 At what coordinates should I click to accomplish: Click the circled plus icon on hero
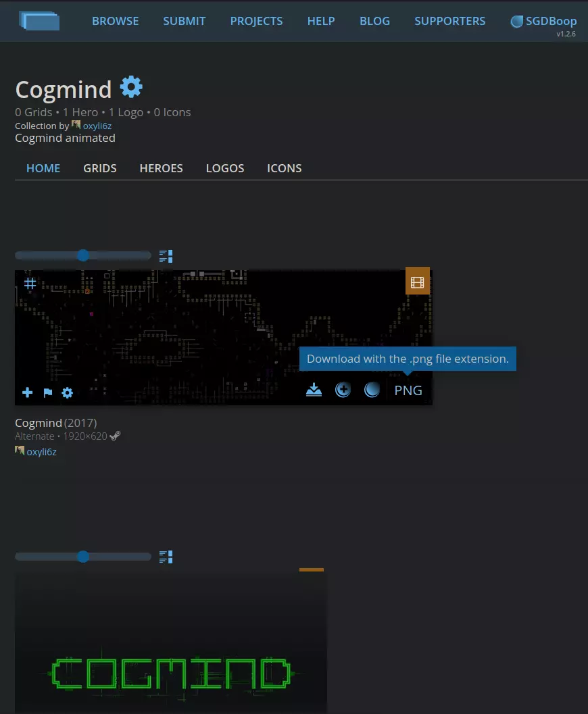point(343,390)
